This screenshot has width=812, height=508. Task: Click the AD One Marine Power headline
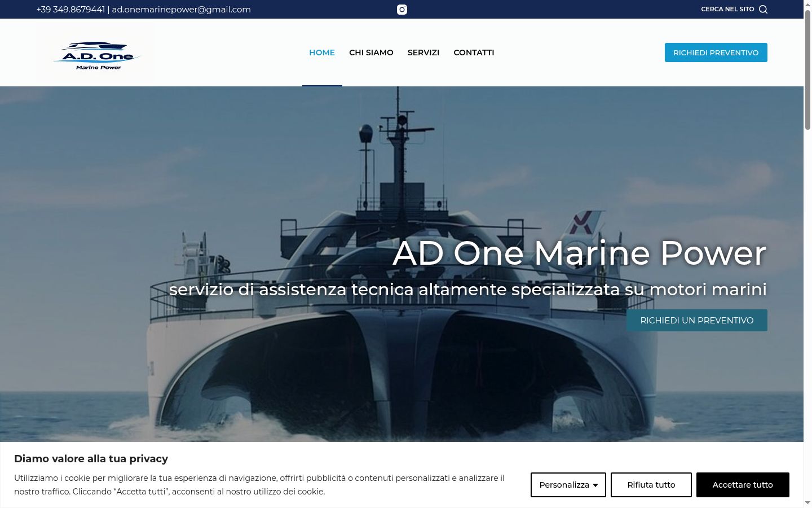pyautogui.click(x=580, y=252)
